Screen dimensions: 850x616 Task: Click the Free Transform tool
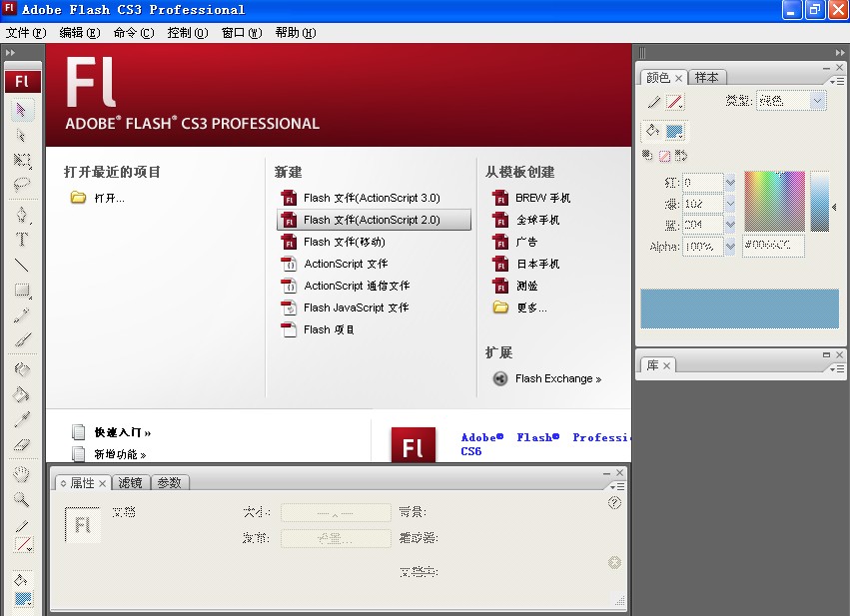tap(22, 160)
